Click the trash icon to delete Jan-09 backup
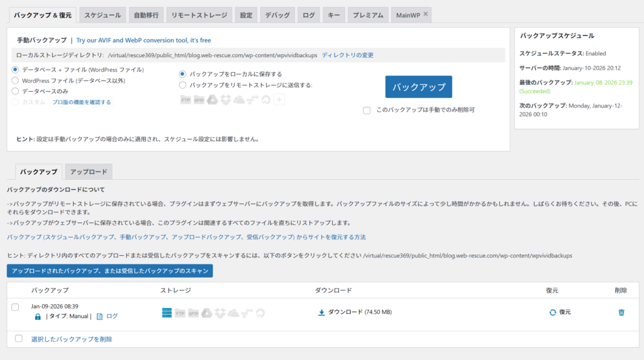Image resolution: width=644 pixels, height=360 pixels. point(621,312)
